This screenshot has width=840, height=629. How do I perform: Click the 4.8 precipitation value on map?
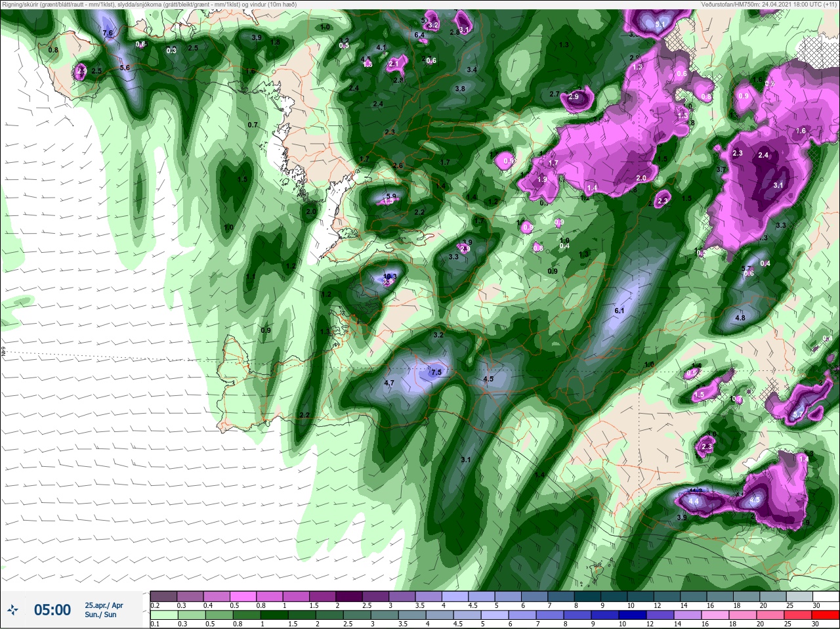point(740,318)
